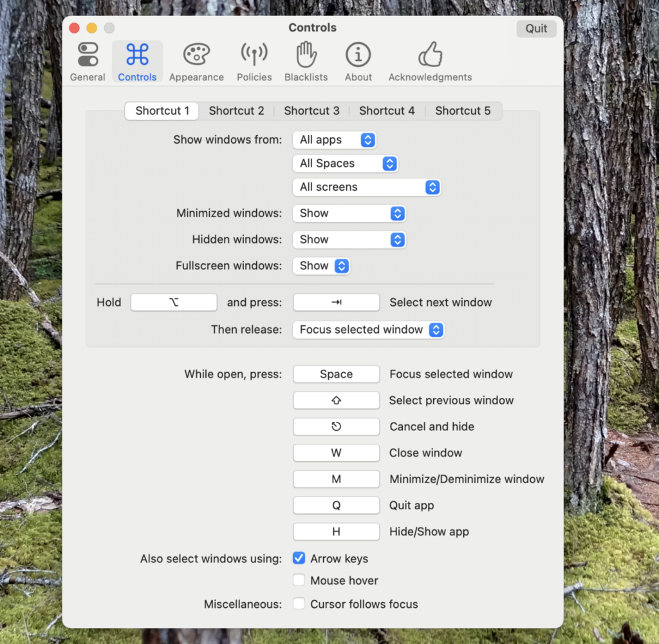Open the About info pane
This screenshot has width=659, height=644.
(x=358, y=62)
